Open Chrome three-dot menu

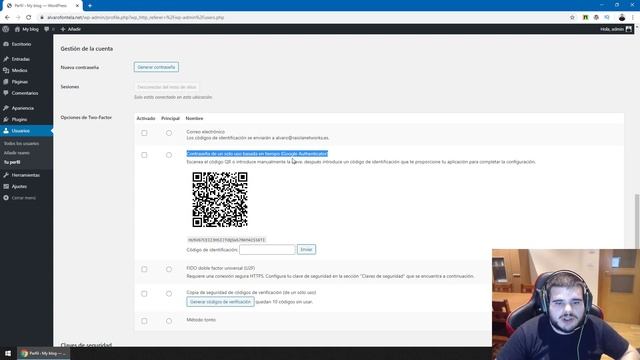pos(633,18)
